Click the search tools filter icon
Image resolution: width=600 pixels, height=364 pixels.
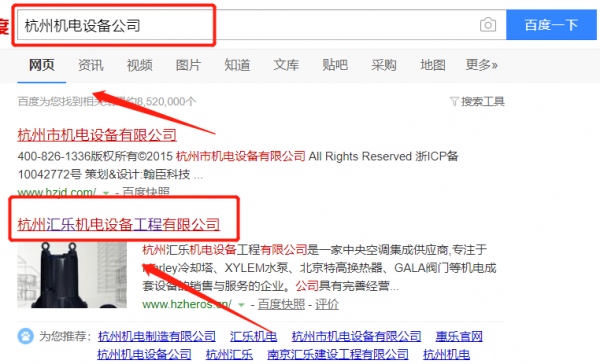click(x=454, y=101)
